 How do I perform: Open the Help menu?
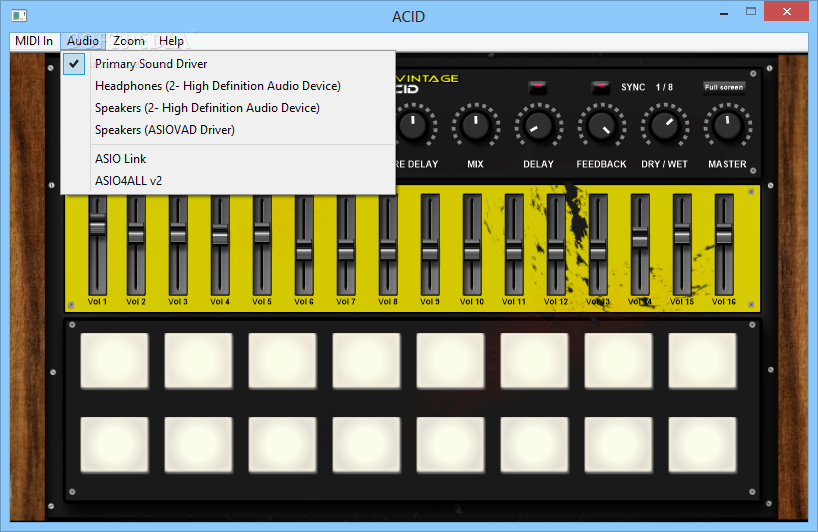tap(171, 41)
